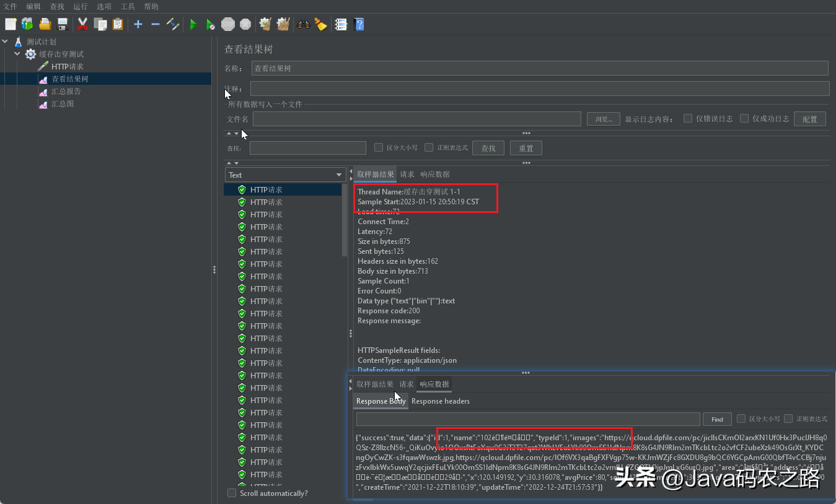Click the scissors Cut icon
The width and height of the screenshot is (836, 504).
click(82, 24)
